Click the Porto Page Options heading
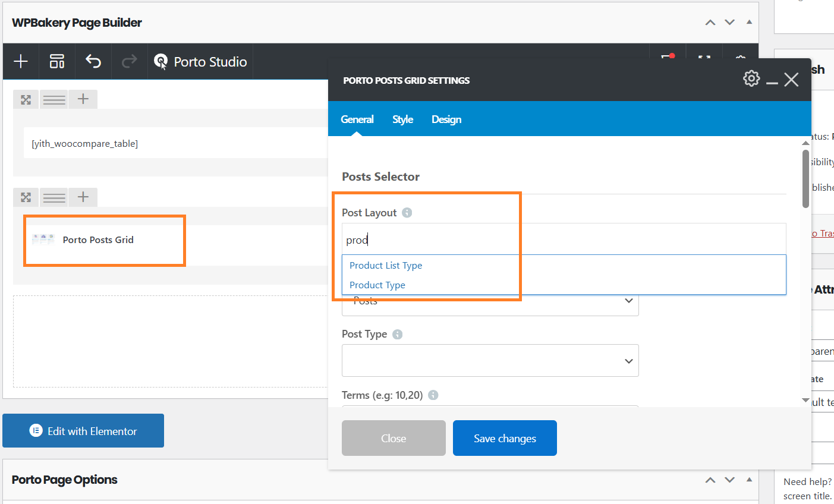 (64, 480)
